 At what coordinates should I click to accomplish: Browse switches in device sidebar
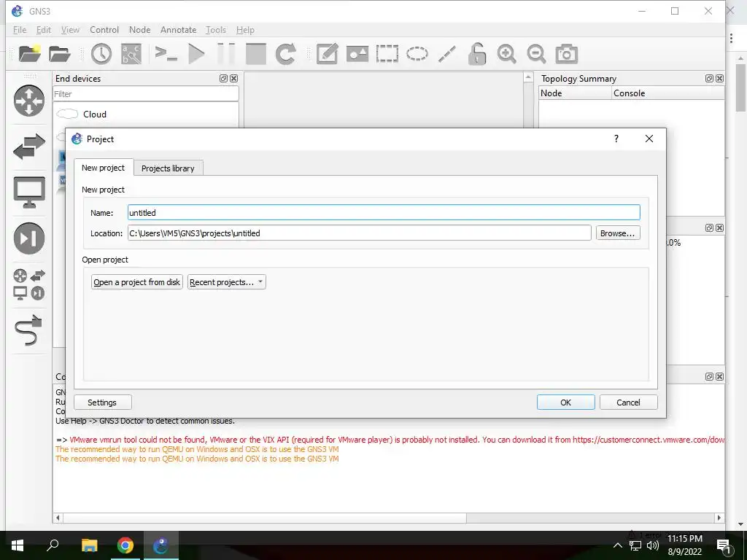click(x=29, y=146)
